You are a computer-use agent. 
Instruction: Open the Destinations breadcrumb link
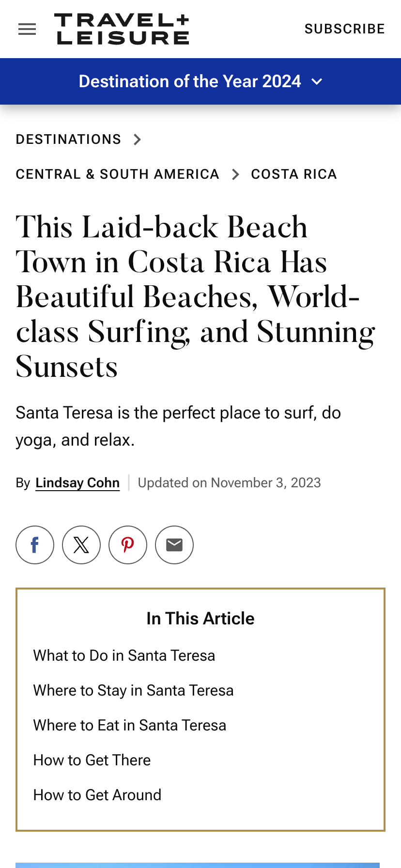[68, 139]
